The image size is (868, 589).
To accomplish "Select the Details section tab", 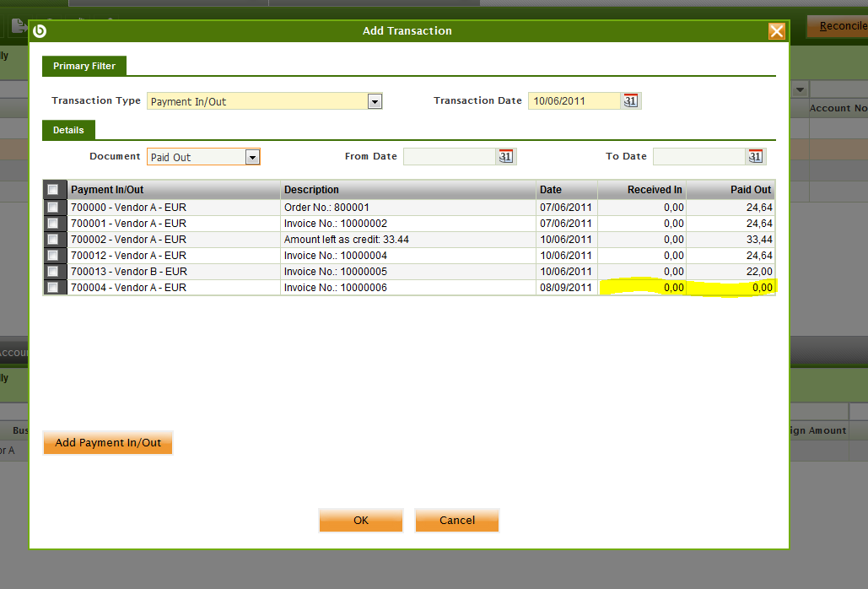I will point(68,130).
